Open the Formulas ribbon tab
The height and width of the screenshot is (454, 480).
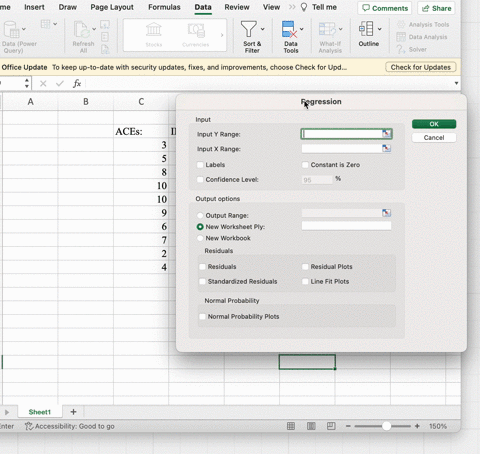pos(164,7)
